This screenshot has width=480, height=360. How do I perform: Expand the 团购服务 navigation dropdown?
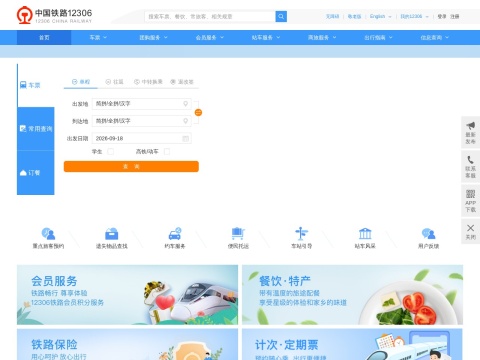pos(153,37)
